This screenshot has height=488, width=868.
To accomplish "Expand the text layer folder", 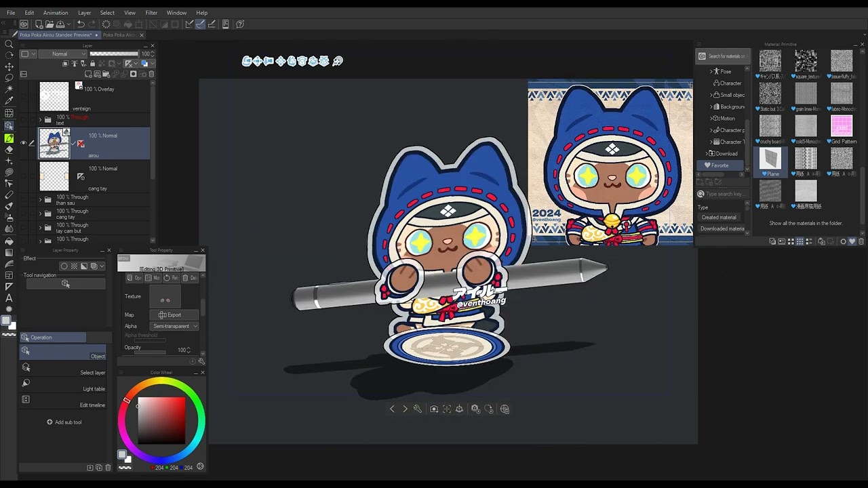I will click(40, 120).
